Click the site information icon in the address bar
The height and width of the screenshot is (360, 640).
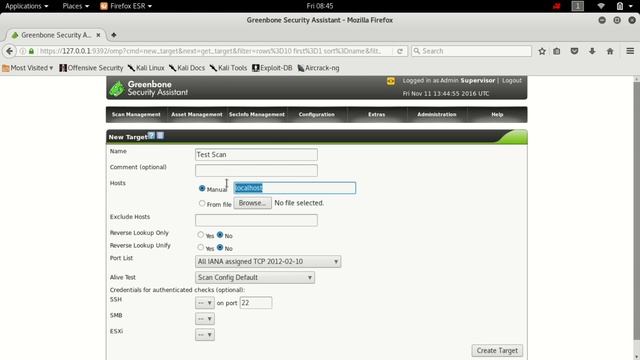(x=23, y=51)
